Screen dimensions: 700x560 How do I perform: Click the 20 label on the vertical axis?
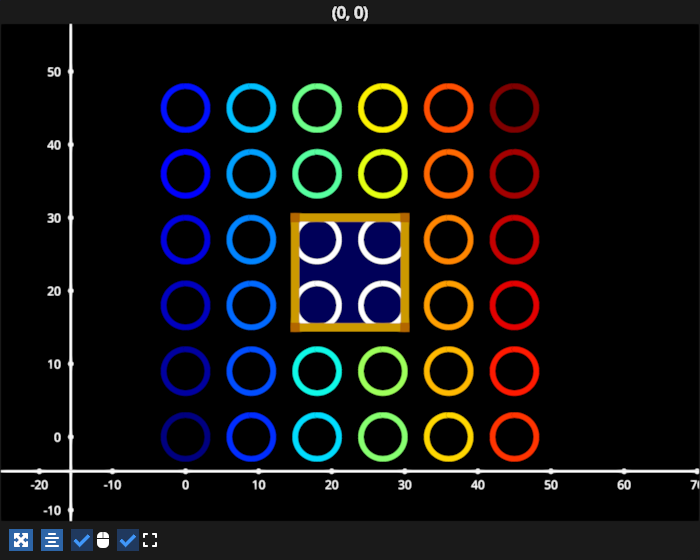[54, 291]
